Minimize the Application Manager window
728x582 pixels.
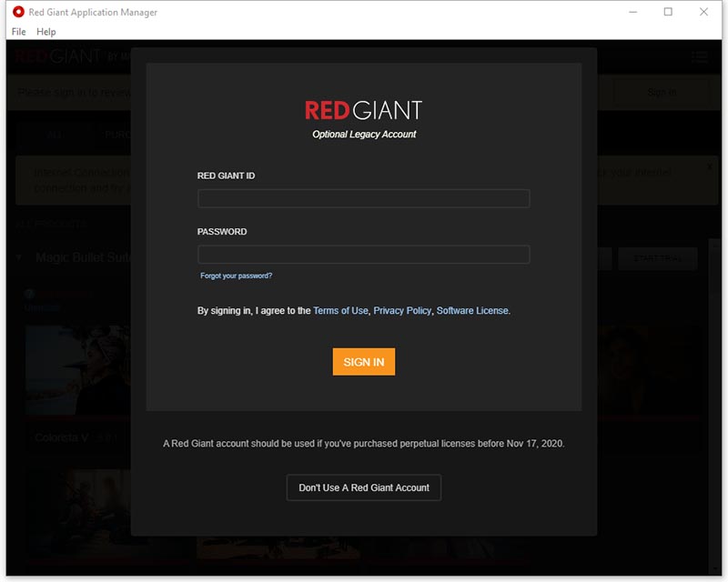[x=632, y=12]
